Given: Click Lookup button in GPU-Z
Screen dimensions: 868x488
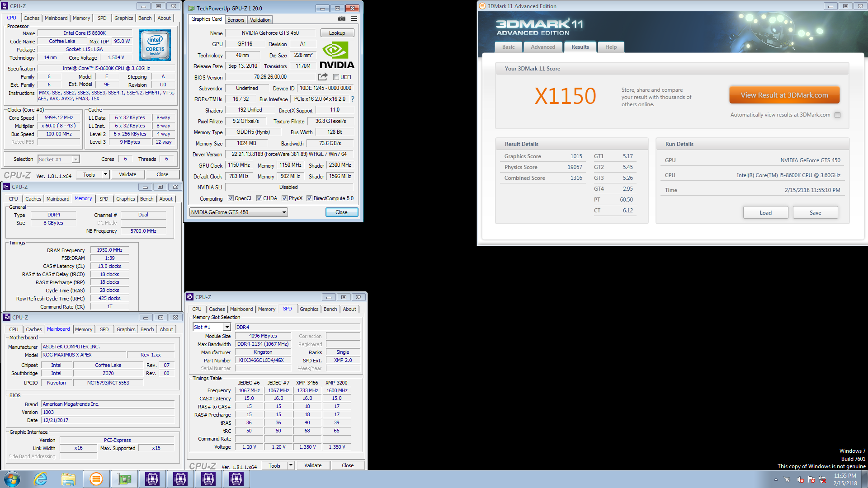Looking at the screenshot, I should (337, 33).
